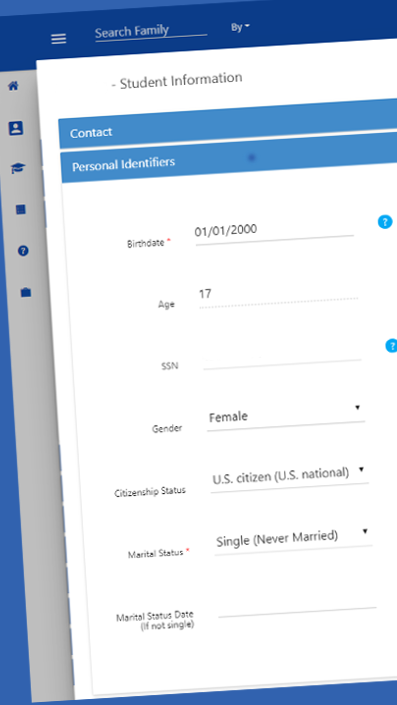Click the 'Birthdate' label
Viewport: 397px width, 705px height.
click(x=145, y=244)
